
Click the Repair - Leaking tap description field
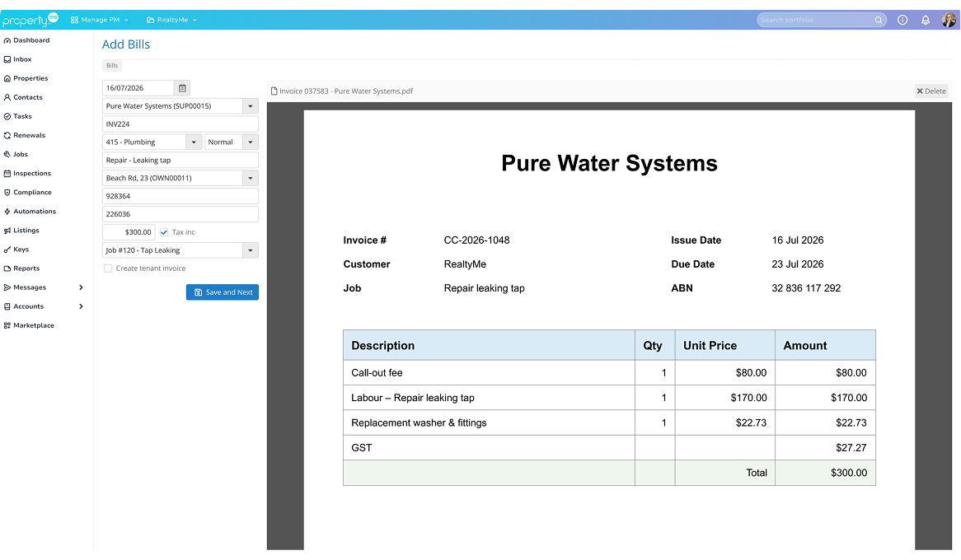[180, 161]
